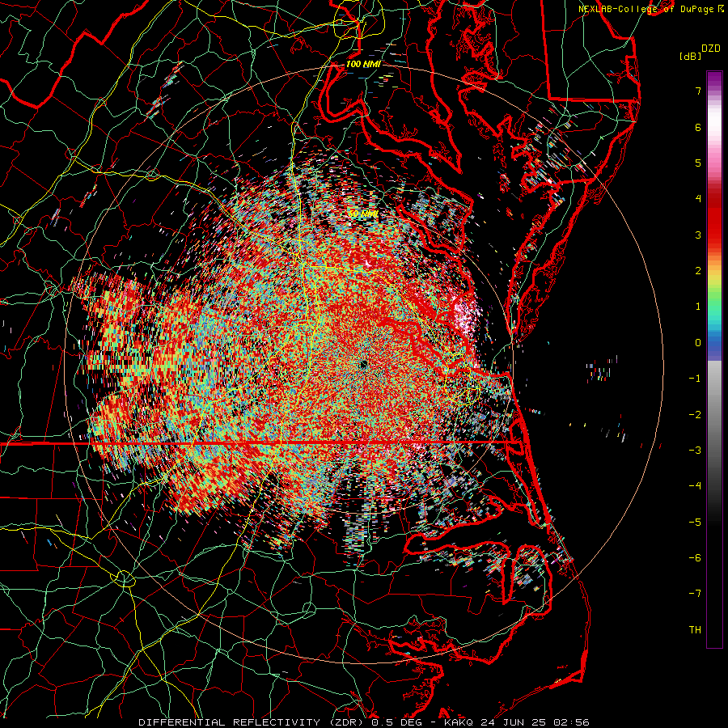
Task: Click the -3 value on the color scale
Action: (695, 451)
